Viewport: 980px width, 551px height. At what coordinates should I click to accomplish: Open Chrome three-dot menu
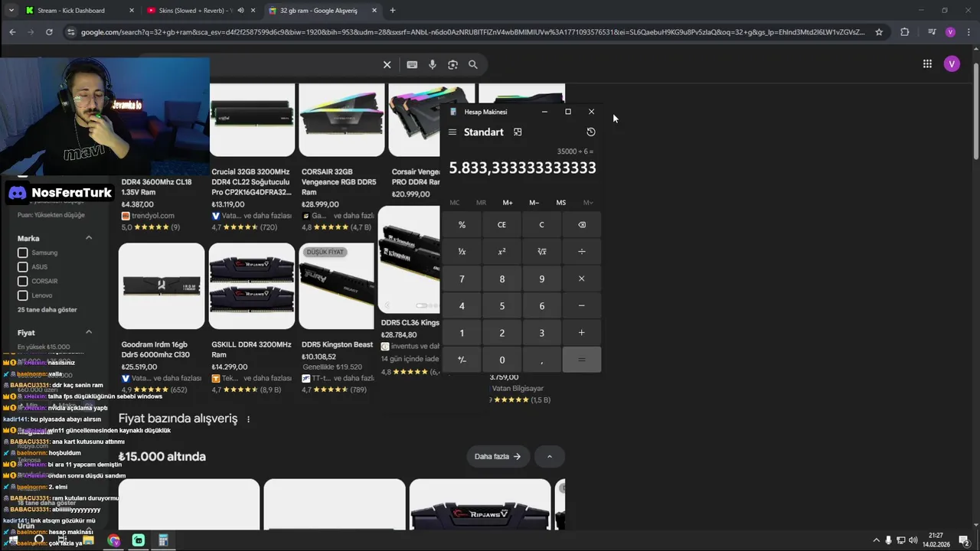[968, 32]
